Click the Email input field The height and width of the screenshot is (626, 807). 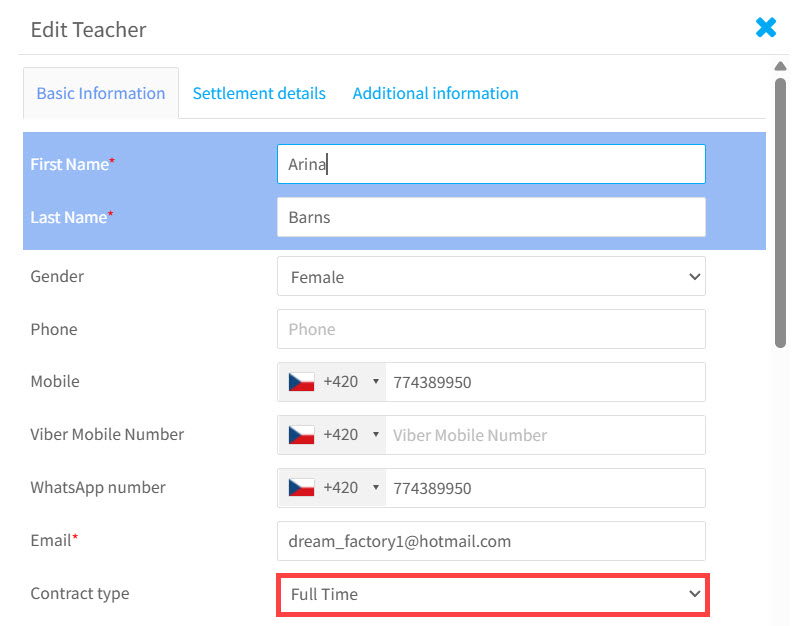490,541
